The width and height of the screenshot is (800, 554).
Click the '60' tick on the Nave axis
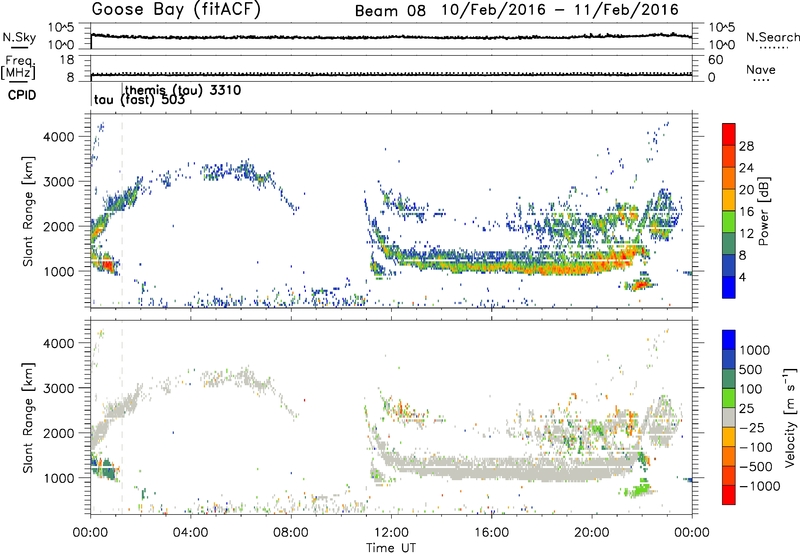(716, 60)
